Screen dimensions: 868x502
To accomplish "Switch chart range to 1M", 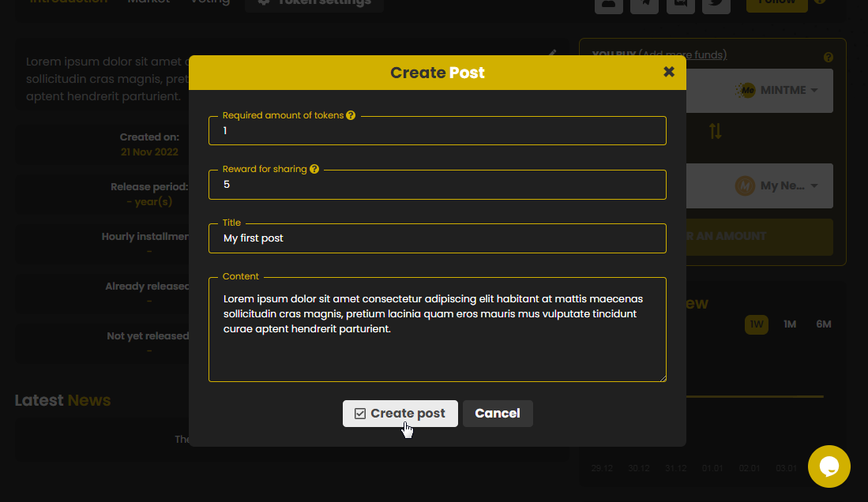I will coord(789,324).
